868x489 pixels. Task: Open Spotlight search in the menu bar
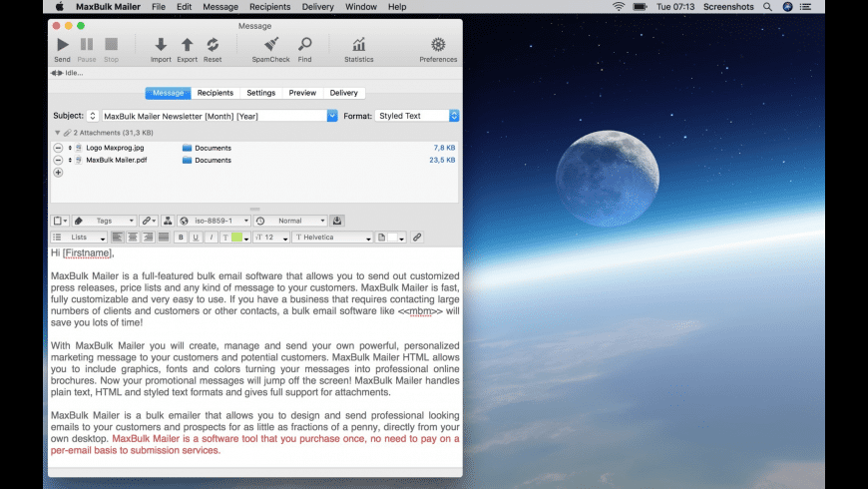coord(767,7)
